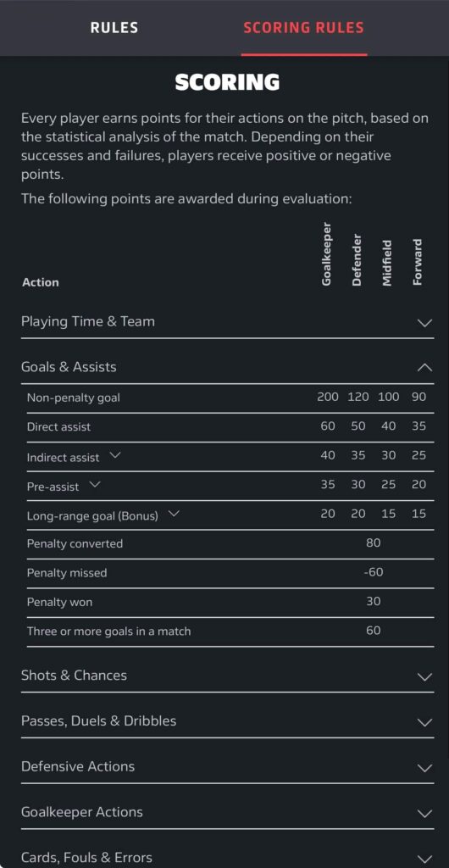Open the Shots & Chances section title
Screen dimensions: 449x868
point(74,676)
